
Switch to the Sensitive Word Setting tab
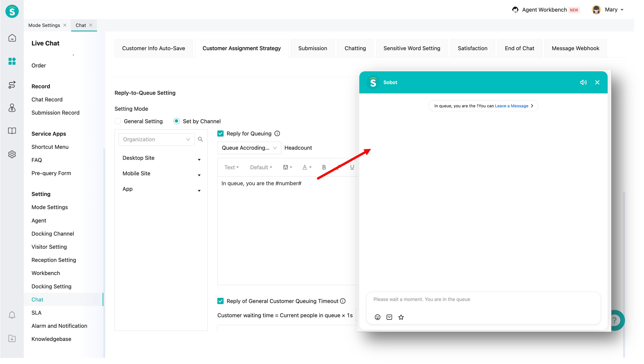[x=412, y=48]
